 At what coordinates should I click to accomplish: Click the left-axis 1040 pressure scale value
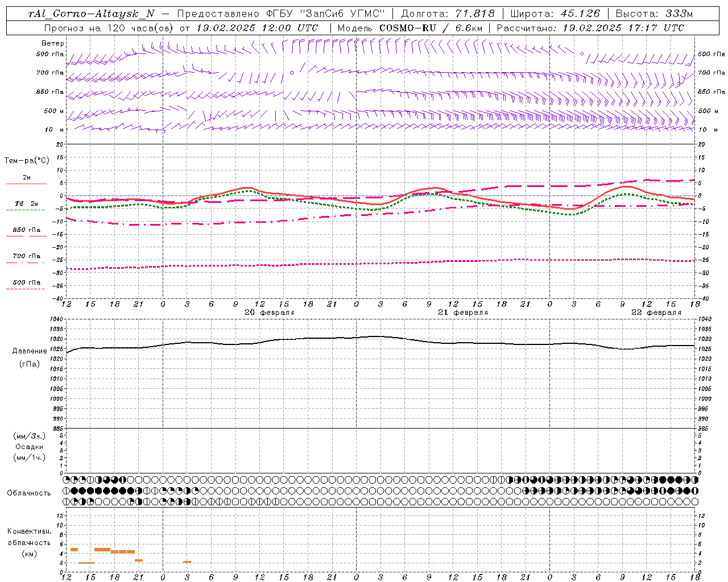point(56,319)
